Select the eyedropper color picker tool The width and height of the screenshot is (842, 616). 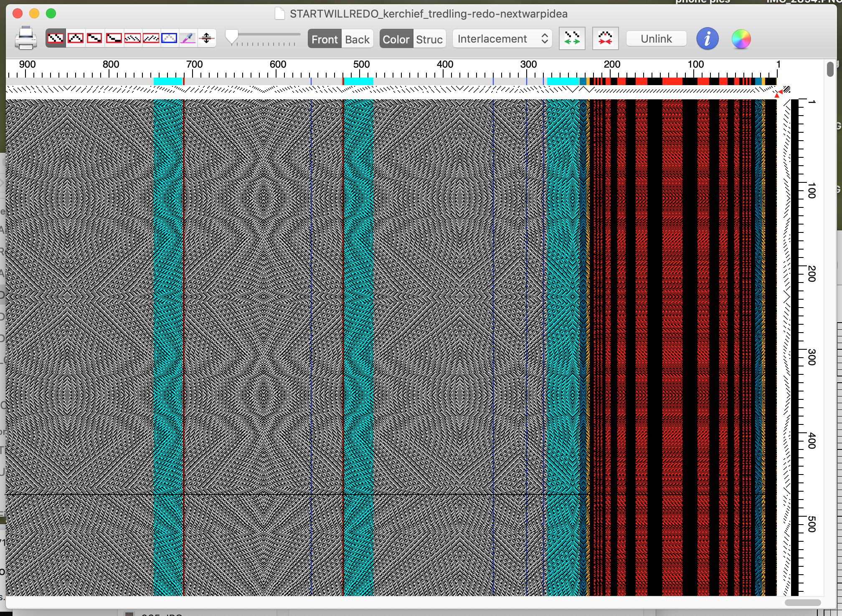(x=188, y=38)
